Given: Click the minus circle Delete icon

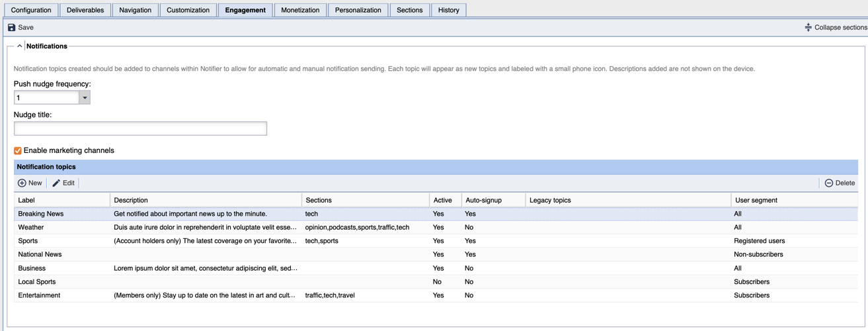Looking at the screenshot, I should (828, 183).
